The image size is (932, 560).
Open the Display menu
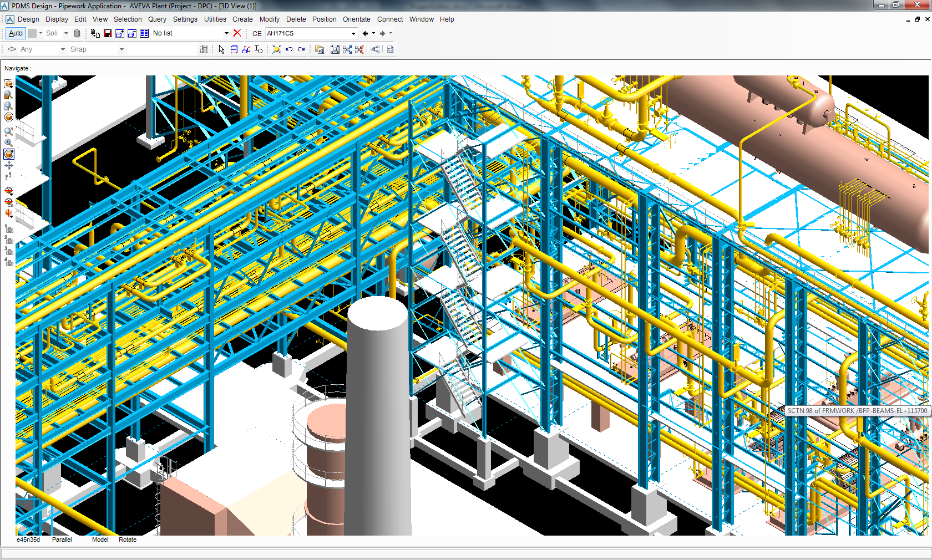57,19
